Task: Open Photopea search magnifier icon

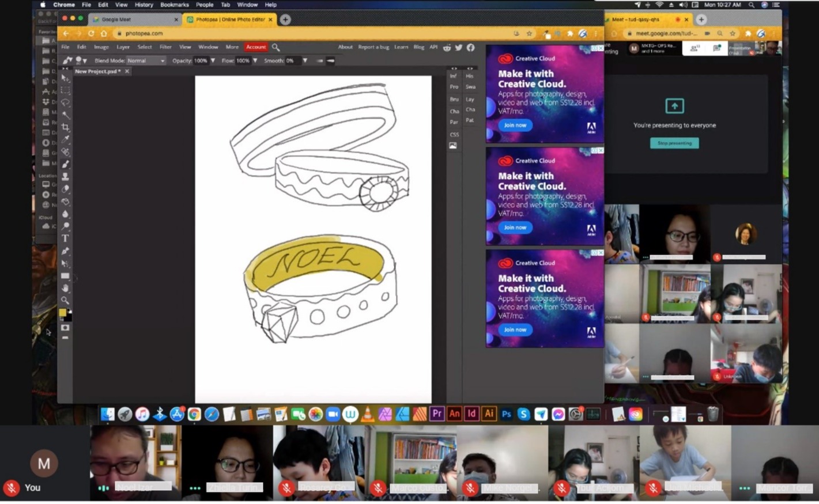Action: (275, 47)
